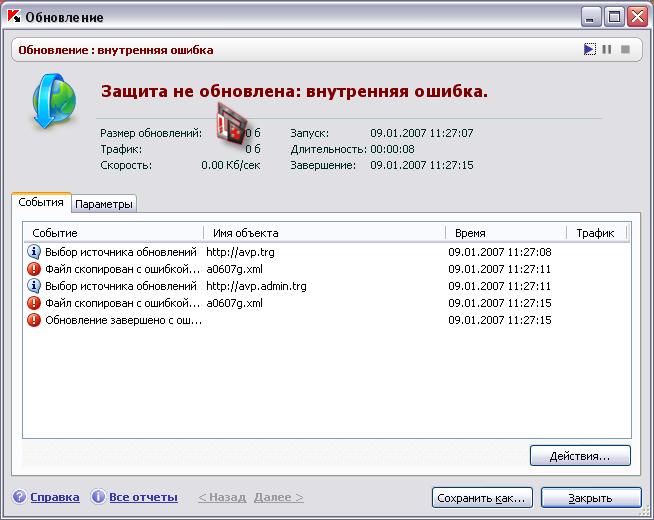Sort events by the Трафик column

[x=595, y=233]
